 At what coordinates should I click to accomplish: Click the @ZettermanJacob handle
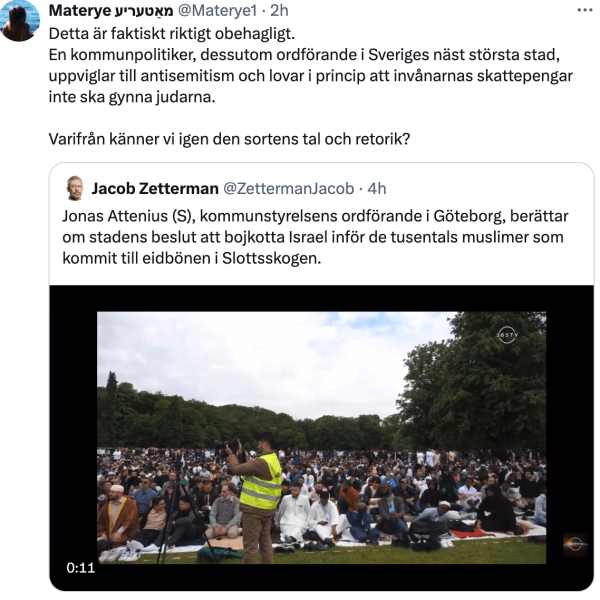(289, 189)
